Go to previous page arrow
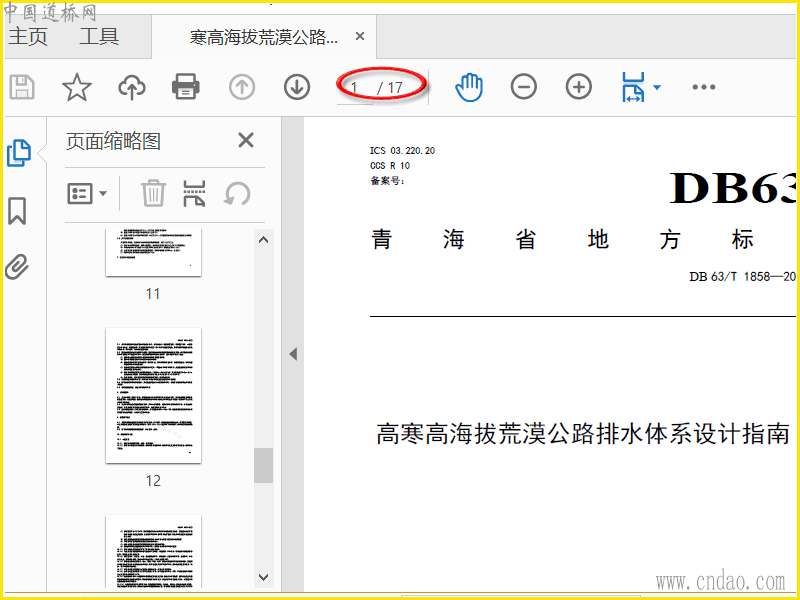This screenshot has width=800, height=600. tap(242, 87)
